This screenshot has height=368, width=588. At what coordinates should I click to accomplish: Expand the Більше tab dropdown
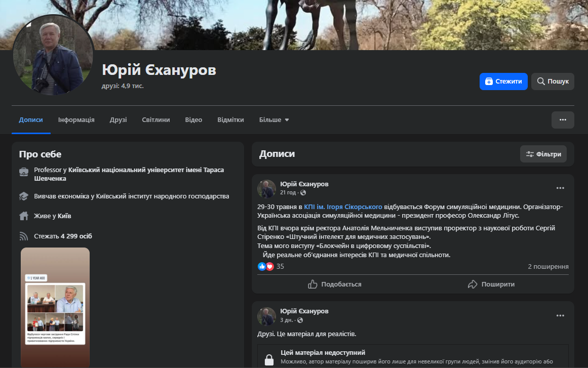click(274, 120)
